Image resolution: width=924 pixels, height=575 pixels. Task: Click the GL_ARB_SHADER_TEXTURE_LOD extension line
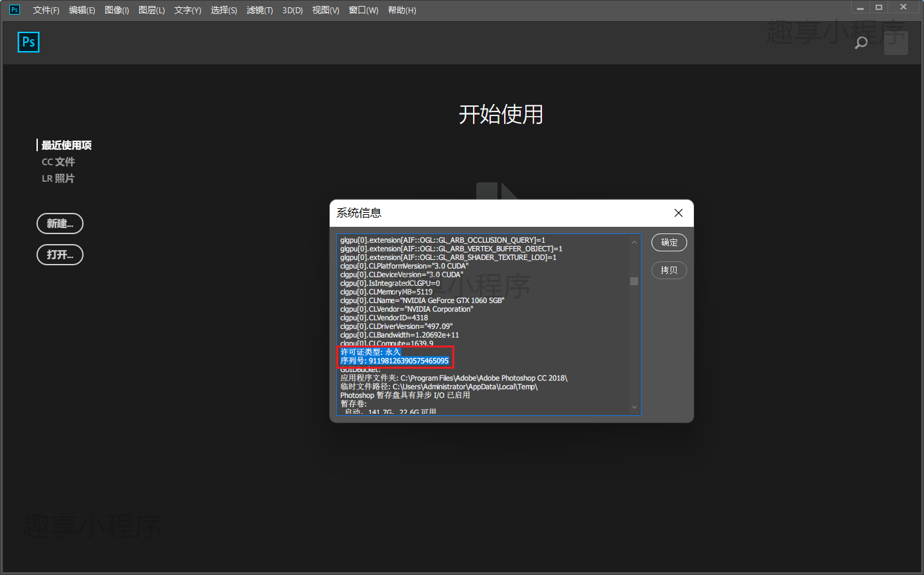point(448,257)
